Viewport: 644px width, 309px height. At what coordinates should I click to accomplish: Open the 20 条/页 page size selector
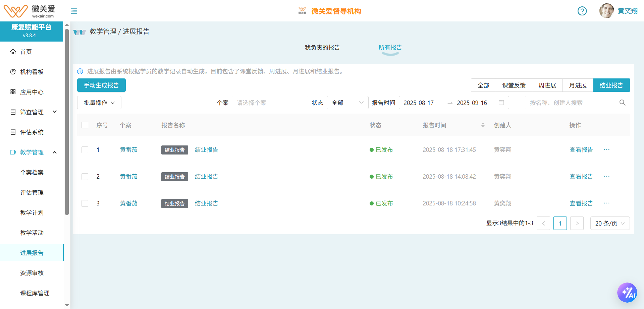(x=609, y=223)
